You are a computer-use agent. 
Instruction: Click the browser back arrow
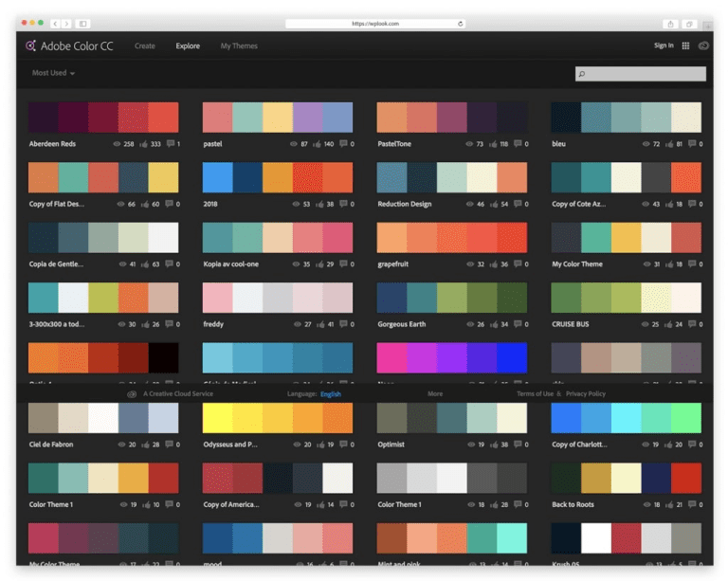(55, 24)
